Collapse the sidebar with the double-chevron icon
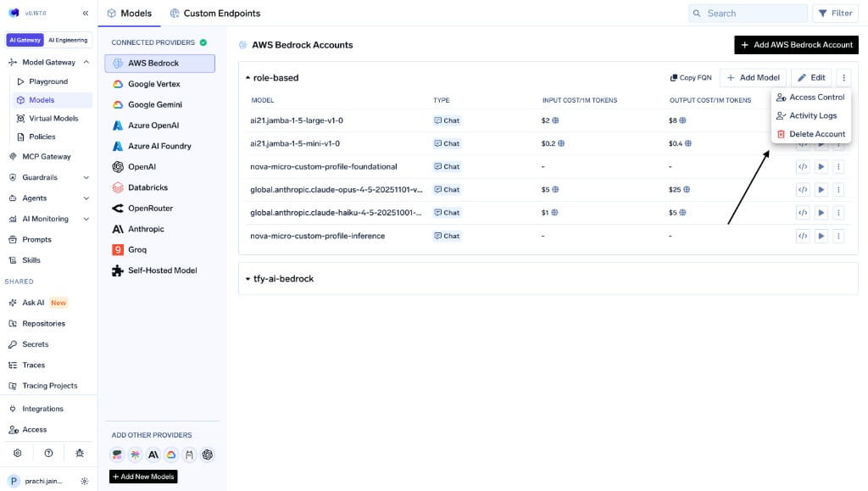Screen dimensions: 868x491 (86, 13)
